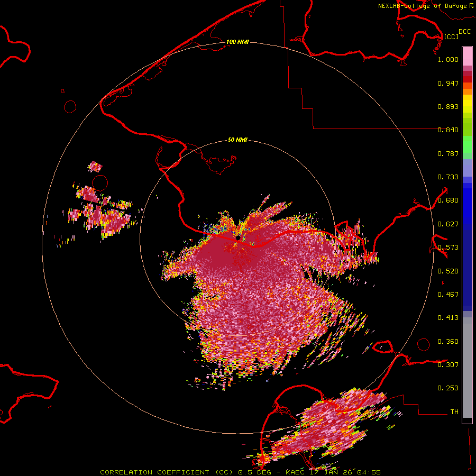Click the "50 NMI" range ring label
This screenshot has width=476, height=476.
click(237, 140)
